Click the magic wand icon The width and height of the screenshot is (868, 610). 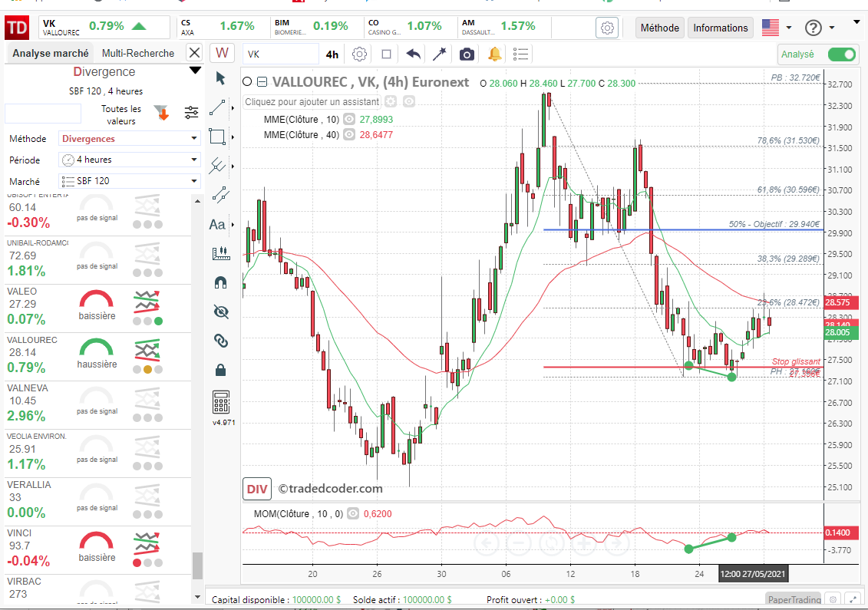(440, 54)
